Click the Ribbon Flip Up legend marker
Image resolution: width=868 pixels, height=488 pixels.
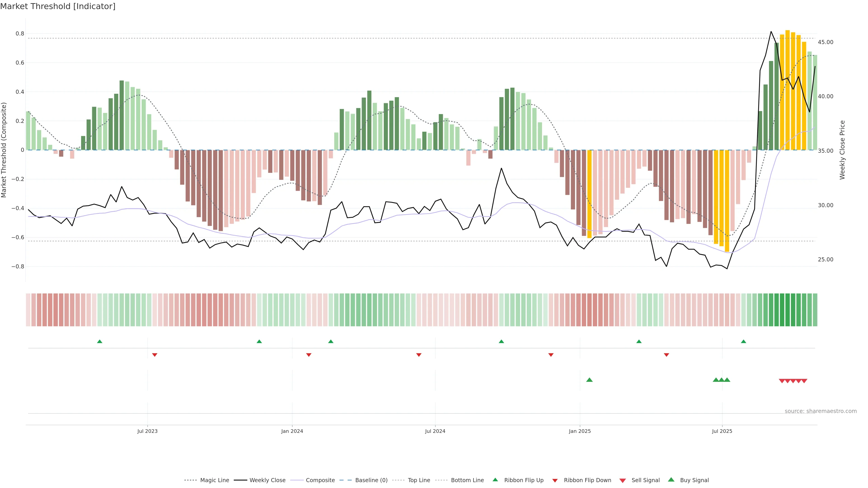495,480
